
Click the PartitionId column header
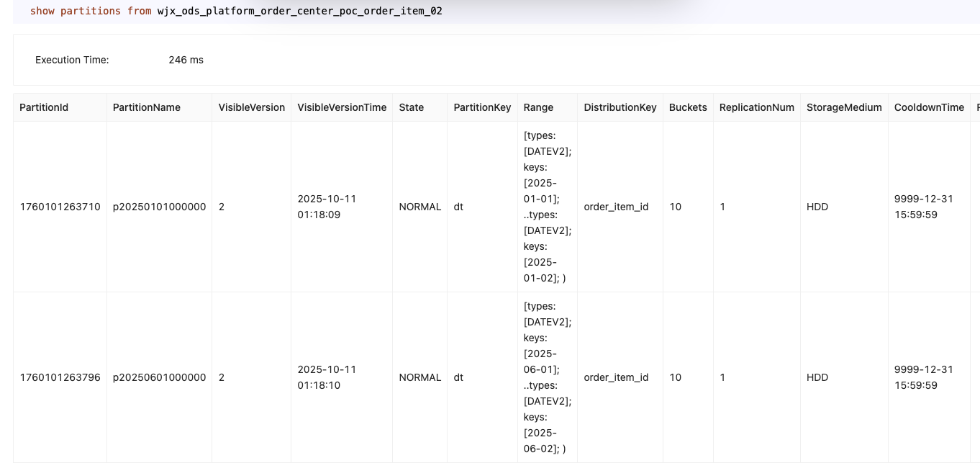click(44, 107)
